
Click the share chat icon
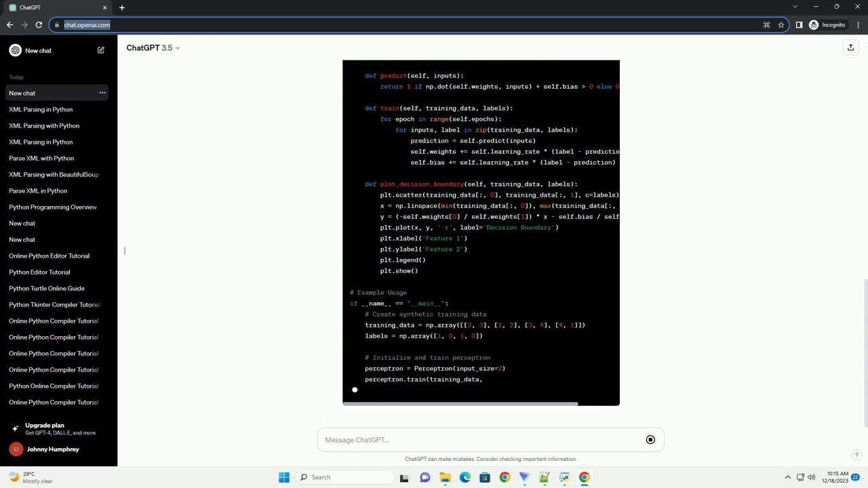coord(850,47)
